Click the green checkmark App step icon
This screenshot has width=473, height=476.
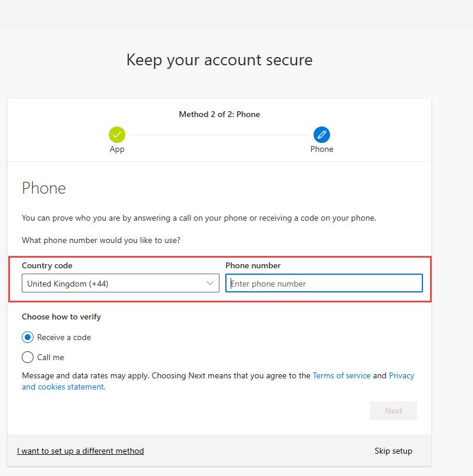[x=117, y=135]
